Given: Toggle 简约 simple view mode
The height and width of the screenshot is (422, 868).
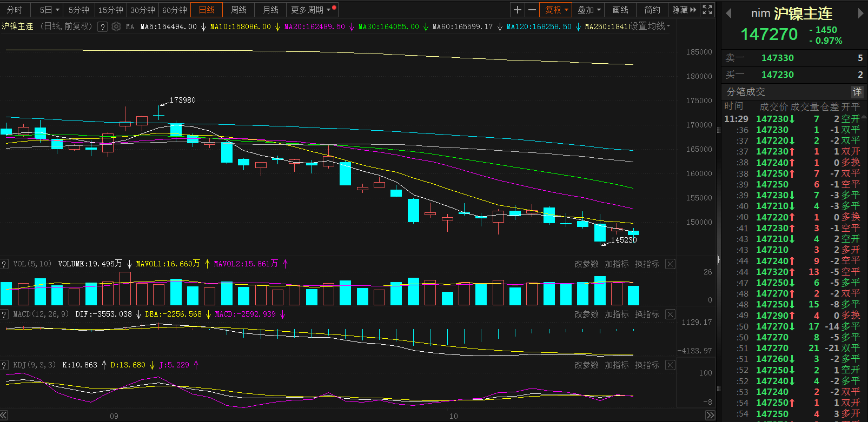Looking at the screenshot, I should [652, 10].
